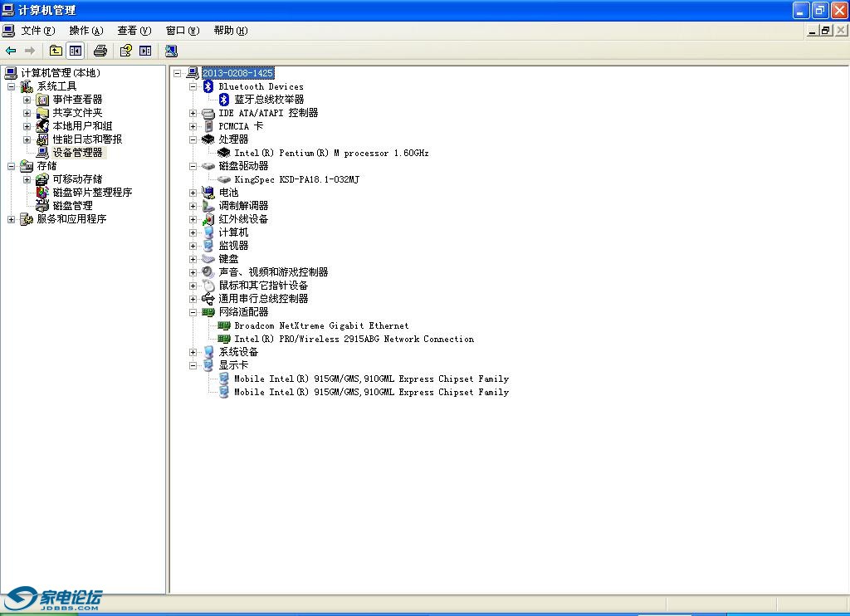Expand the 计算机 node
The image size is (850, 616).
(x=193, y=232)
